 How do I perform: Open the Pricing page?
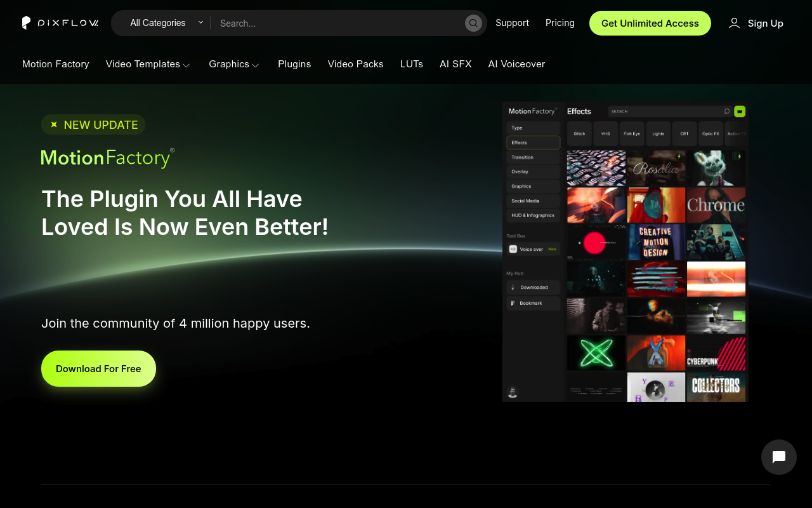click(560, 23)
